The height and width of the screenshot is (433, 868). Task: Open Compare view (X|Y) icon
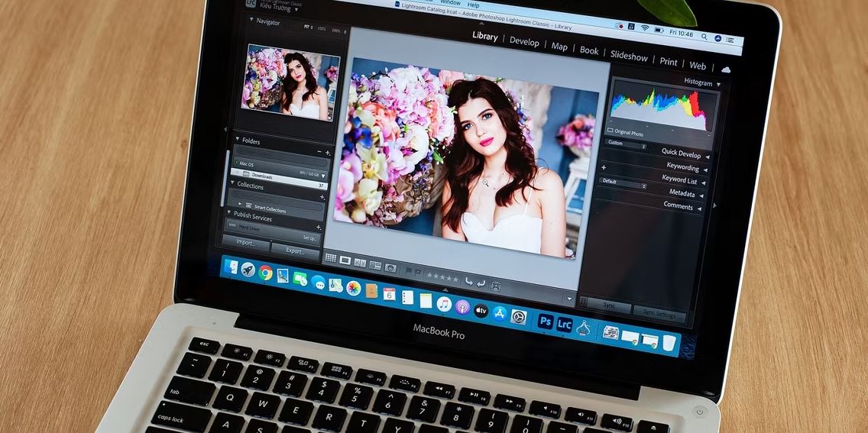coord(360,263)
